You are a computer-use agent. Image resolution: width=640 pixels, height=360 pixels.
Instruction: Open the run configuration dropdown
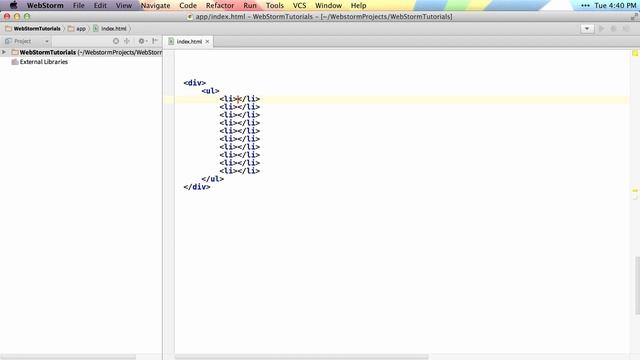tap(587, 29)
